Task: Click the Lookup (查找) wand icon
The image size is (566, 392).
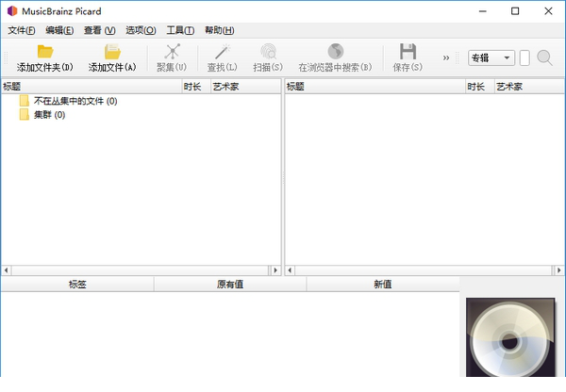Action: point(222,52)
